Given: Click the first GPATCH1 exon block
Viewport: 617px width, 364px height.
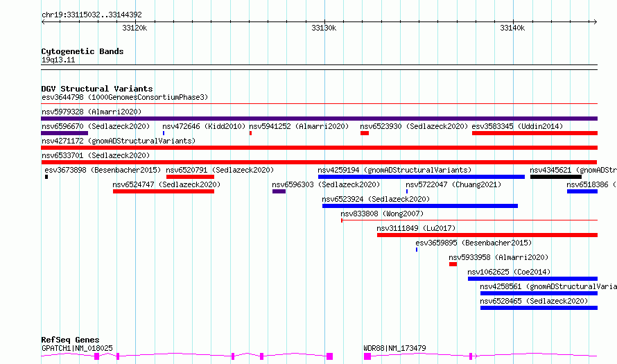Looking at the screenshot, I should 97,356.
